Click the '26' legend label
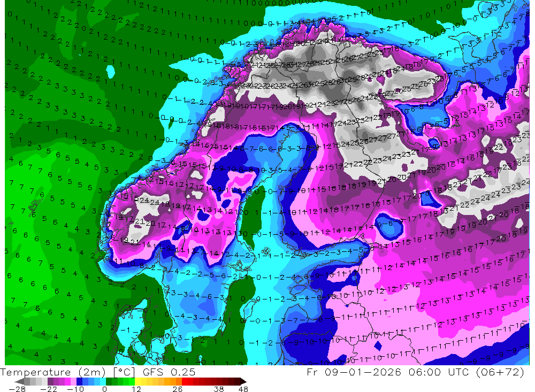 (x=178, y=389)
